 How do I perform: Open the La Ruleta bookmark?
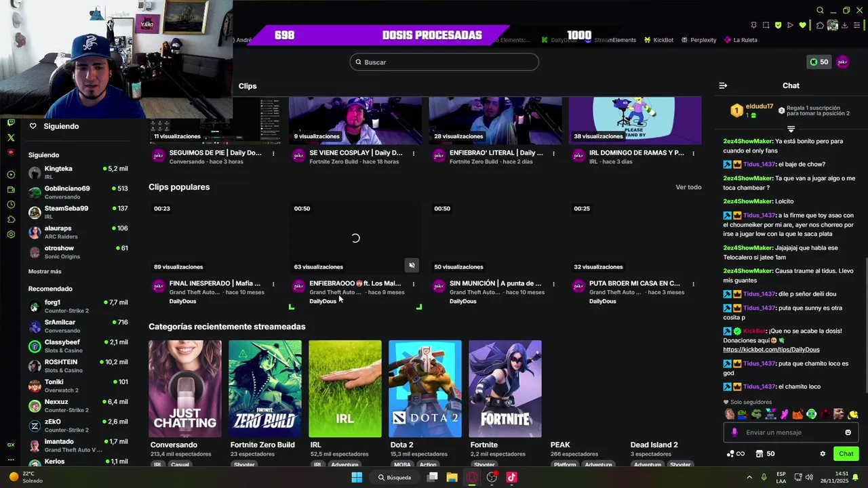741,40
